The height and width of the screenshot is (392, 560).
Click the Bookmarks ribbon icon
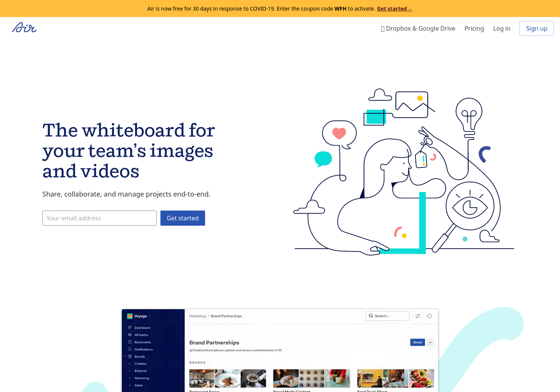130,342
